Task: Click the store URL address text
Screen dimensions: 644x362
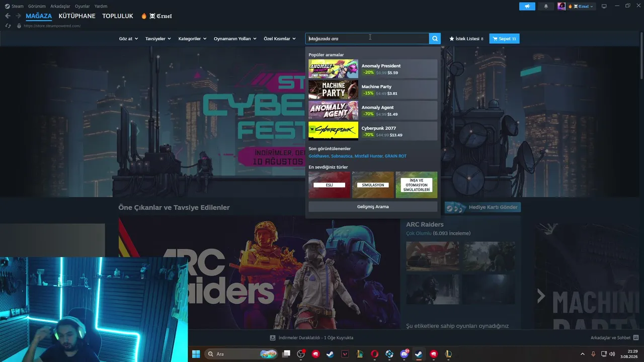Action: click(x=52, y=26)
